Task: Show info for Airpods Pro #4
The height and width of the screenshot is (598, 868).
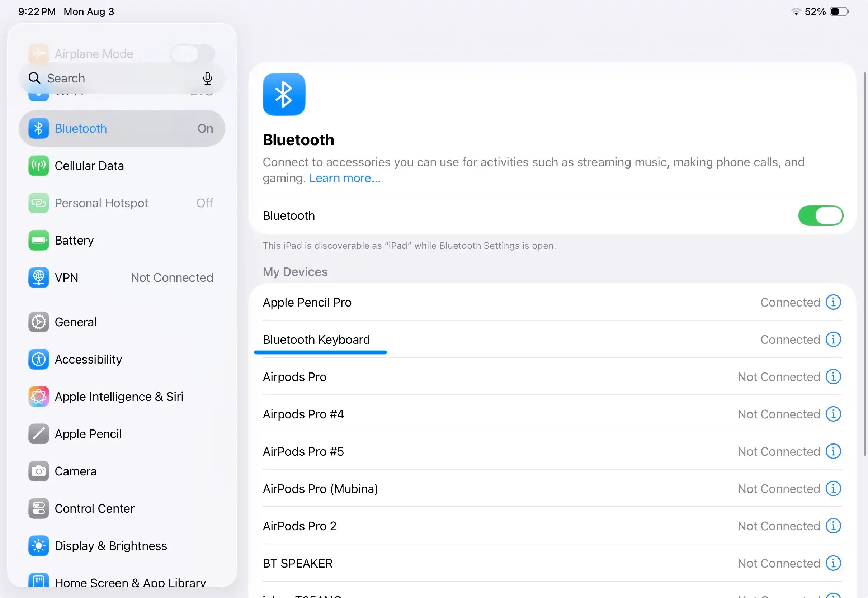Action: click(833, 414)
